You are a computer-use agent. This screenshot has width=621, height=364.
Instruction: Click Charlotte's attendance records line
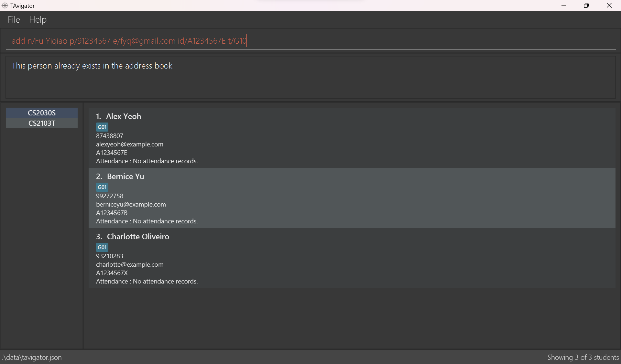click(x=147, y=281)
